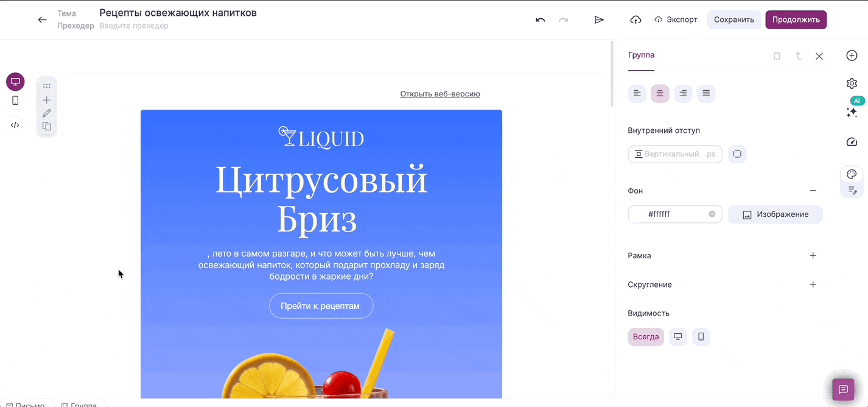Choose background Изображение button
This screenshot has height=407, width=868.
(x=775, y=214)
